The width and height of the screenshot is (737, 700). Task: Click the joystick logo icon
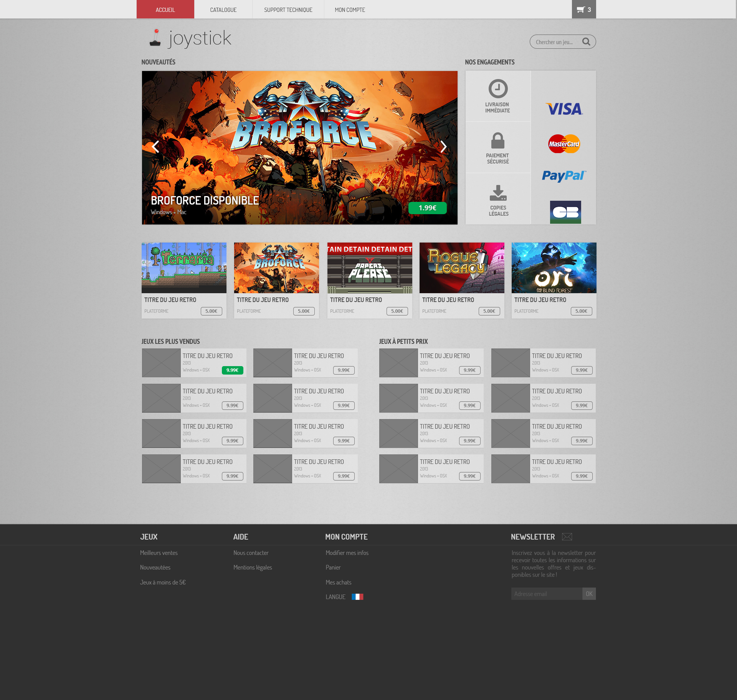(155, 38)
